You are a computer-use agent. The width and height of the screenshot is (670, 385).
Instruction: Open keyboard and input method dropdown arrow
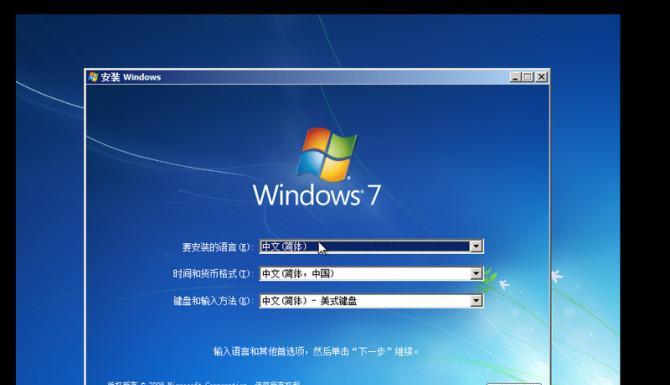(x=476, y=301)
